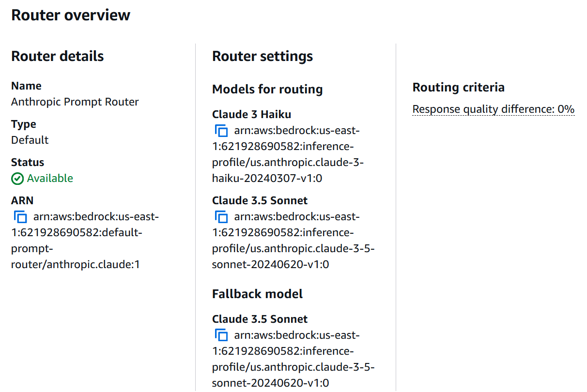Click the Router details section heading
This screenshot has height=392, width=587.
57,56
